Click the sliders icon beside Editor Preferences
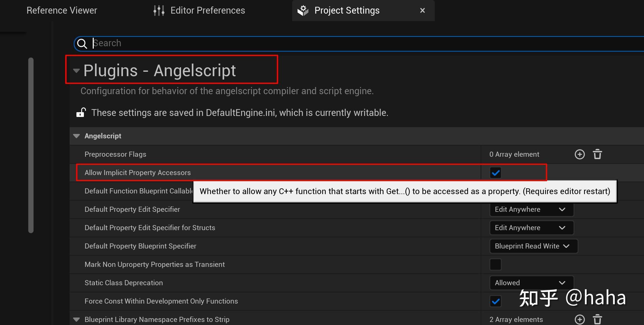The height and width of the screenshot is (325, 644). click(x=158, y=10)
